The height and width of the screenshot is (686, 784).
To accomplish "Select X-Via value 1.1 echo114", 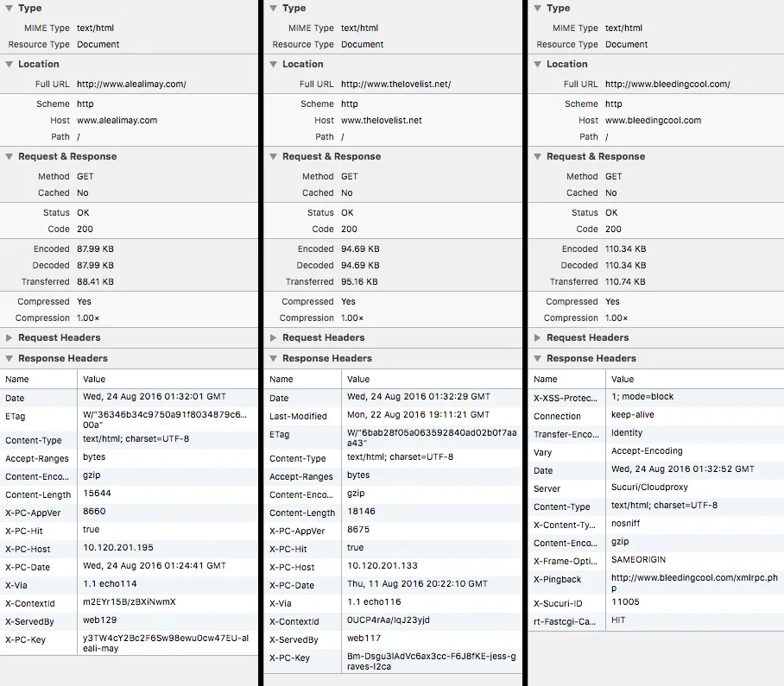I will (x=110, y=583).
